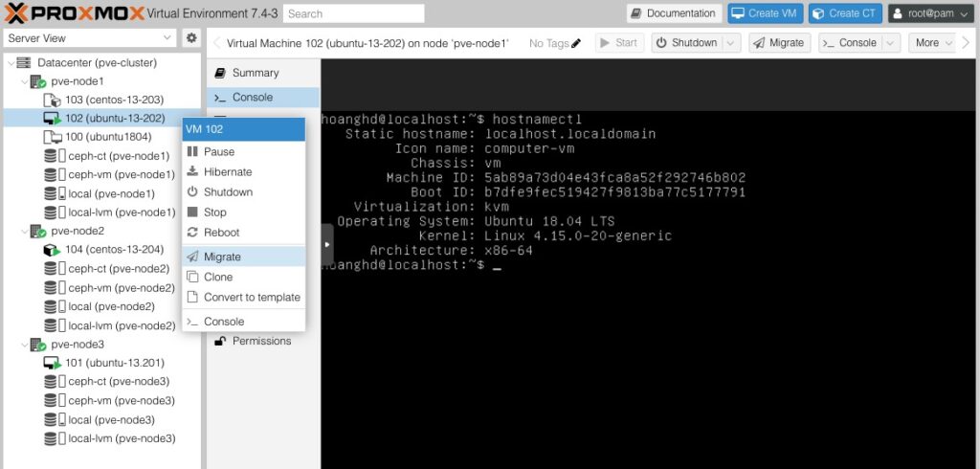This screenshot has width=980, height=469.
Task: Click the monitor icon of VM 101 ubuntu-13.201
Action: click(53, 364)
